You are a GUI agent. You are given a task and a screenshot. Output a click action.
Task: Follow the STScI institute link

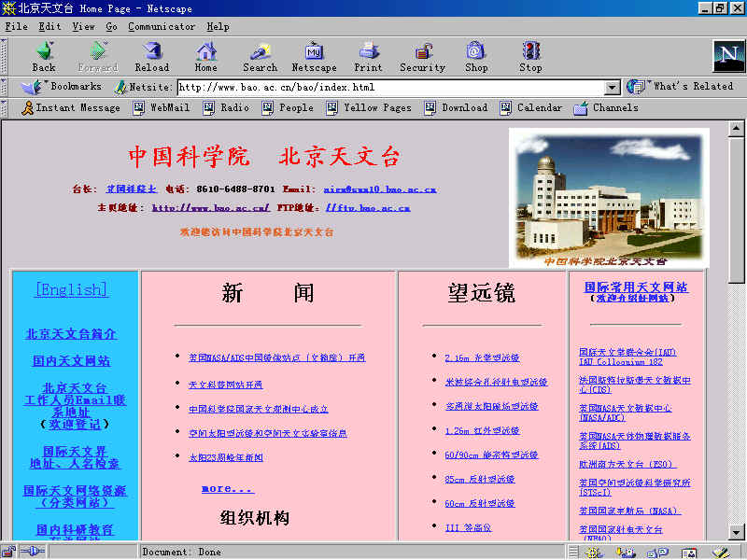pyautogui.click(x=635, y=487)
